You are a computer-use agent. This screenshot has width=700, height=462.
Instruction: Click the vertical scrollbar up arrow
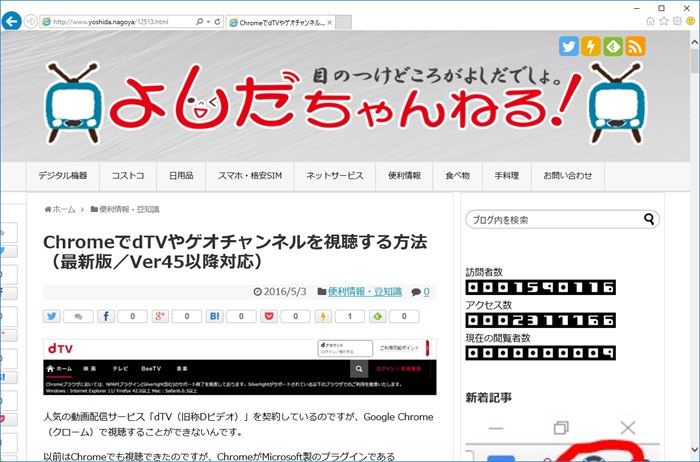(x=695, y=42)
